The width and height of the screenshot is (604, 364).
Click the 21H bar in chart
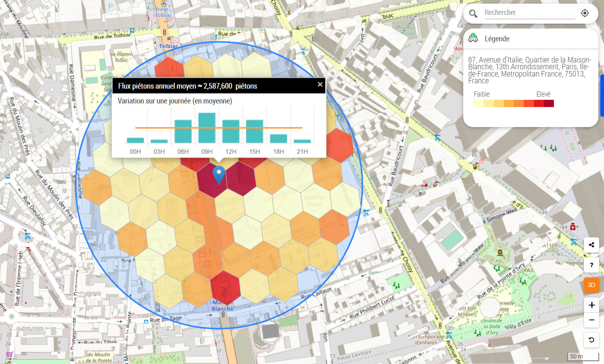(302, 141)
